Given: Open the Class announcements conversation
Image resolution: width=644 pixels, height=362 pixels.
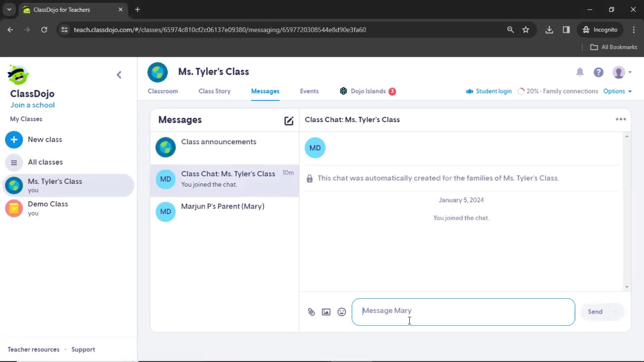Looking at the screenshot, I should pyautogui.click(x=224, y=147).
